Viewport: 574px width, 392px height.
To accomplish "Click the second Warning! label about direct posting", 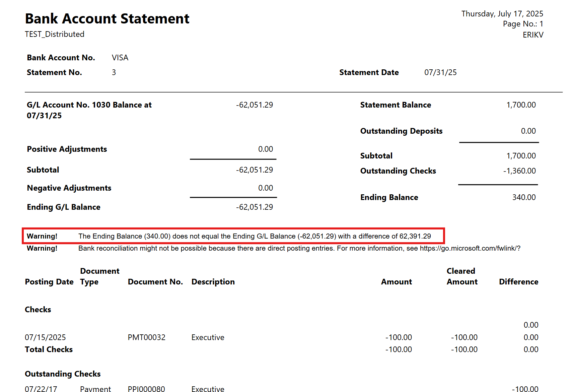I will coord(42,248).
